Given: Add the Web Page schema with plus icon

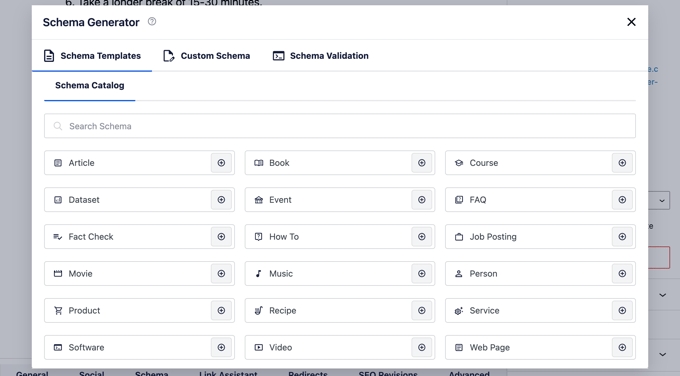Looking at the screenshot, I should pyautogui.click(x=622, y=347).
